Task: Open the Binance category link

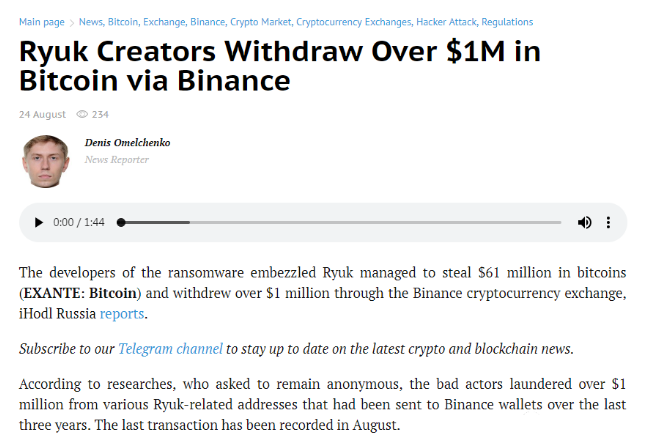Action: 208,22
